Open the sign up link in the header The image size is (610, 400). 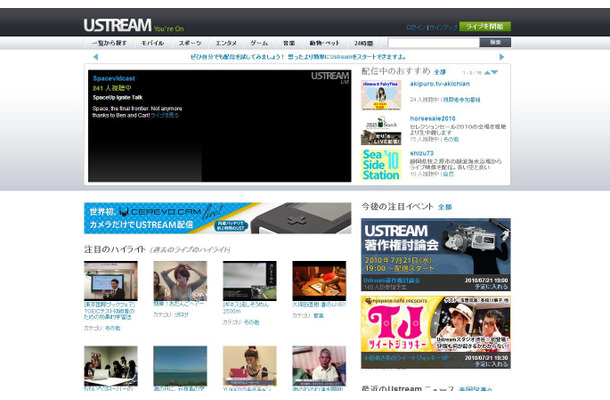[x=443, y=28]
